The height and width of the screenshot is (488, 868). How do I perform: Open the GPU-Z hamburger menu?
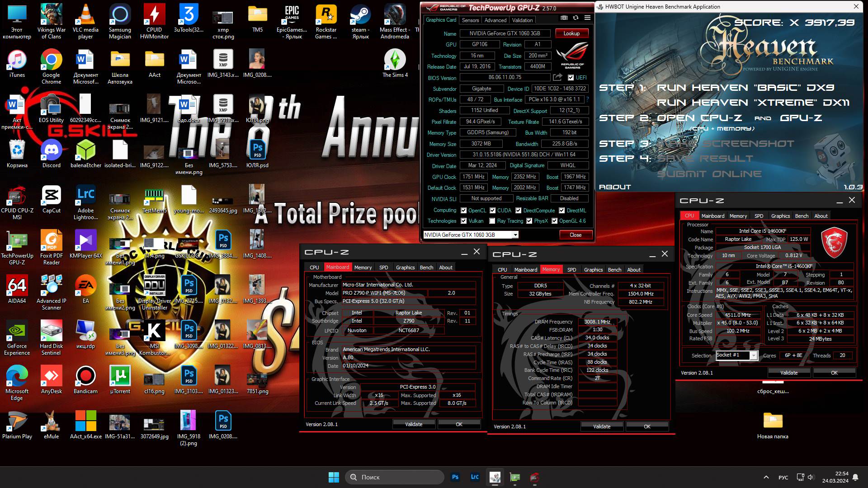click(587, 18)
